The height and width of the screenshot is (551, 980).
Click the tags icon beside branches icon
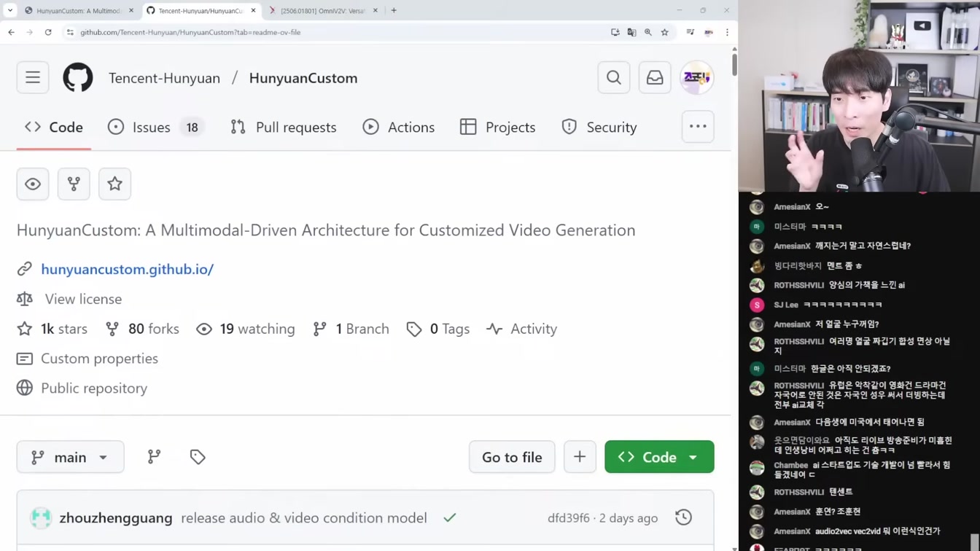pyautogui.click(x=198, y=457)
